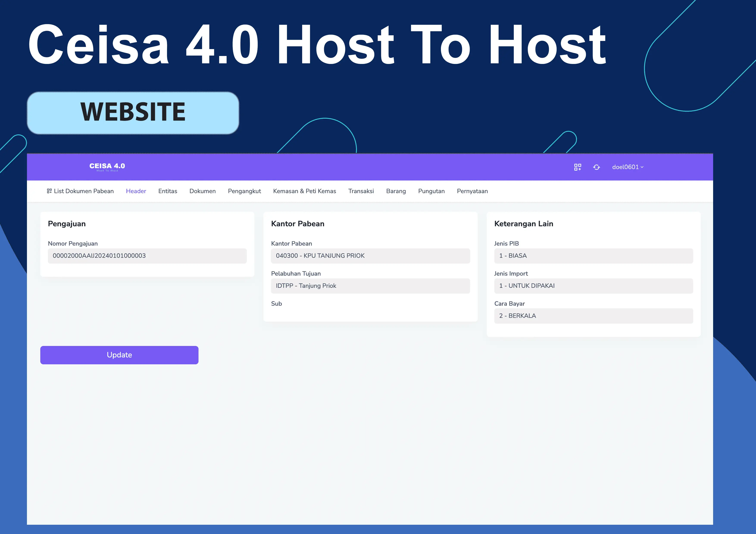The width and height of the screenshot is (756, 534).
Task: Click the WEBSITE banner button
Action: [x=133, y=113]
